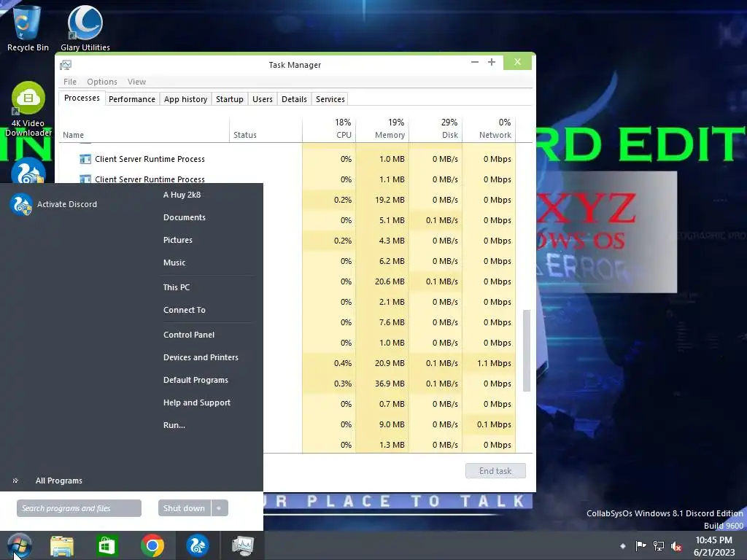Image resolution: width=747 pixels, height=560 pixels.
Task: Open Music from Start menu
Action: 174,262
